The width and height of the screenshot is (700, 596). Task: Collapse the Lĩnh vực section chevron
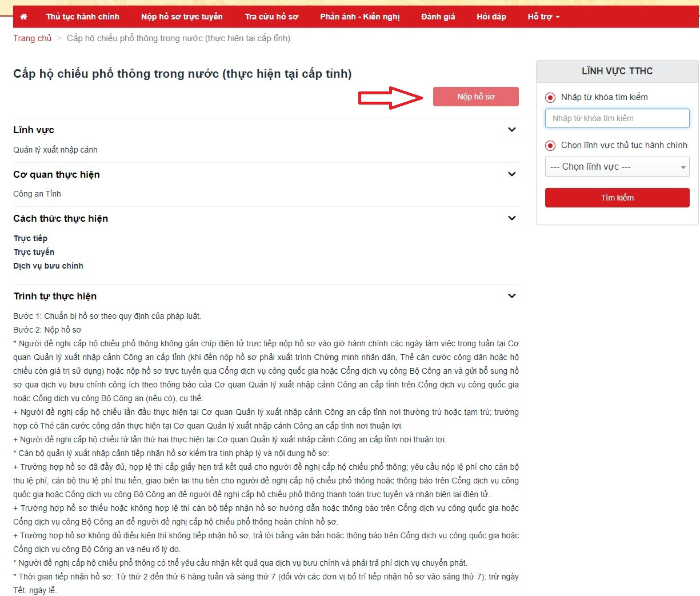pyautogui.click(x=512, y=130)
